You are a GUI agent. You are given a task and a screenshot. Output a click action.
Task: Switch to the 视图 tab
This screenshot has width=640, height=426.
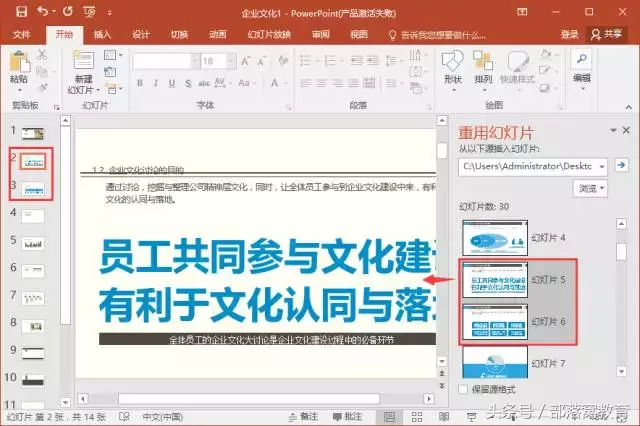pos(359,34)
